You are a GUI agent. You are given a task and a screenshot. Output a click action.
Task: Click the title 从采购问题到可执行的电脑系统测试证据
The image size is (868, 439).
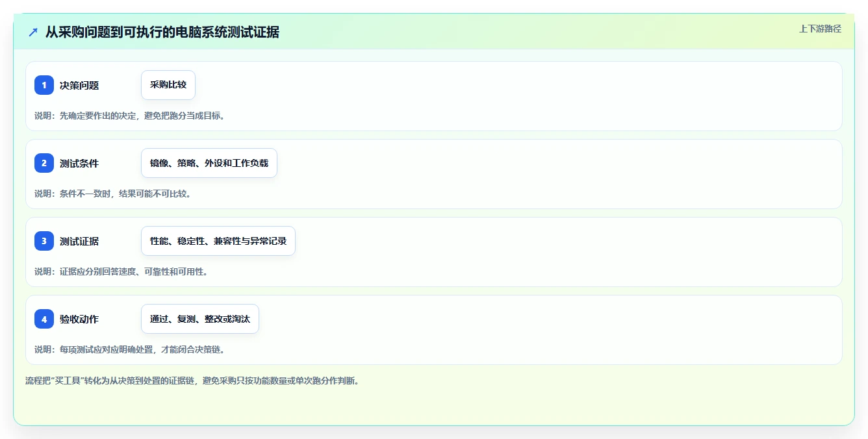click(162, 32)
